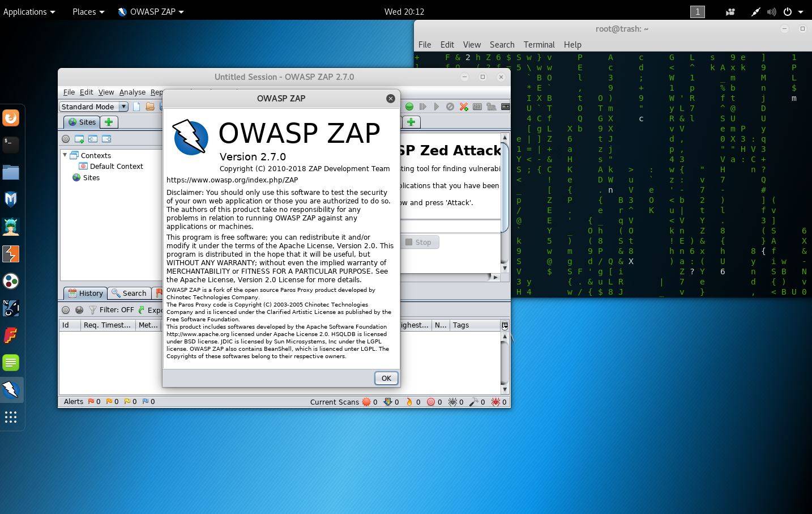Open the history table column chooser icon
Screen dimensions: 812x514
click(x=505, y=325)
